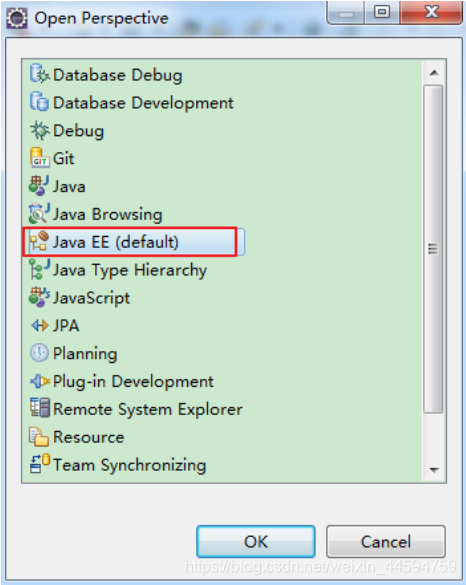Click the Database Development cylinder icon
Screen dimensions: 466x585
(x=39, y=101)
